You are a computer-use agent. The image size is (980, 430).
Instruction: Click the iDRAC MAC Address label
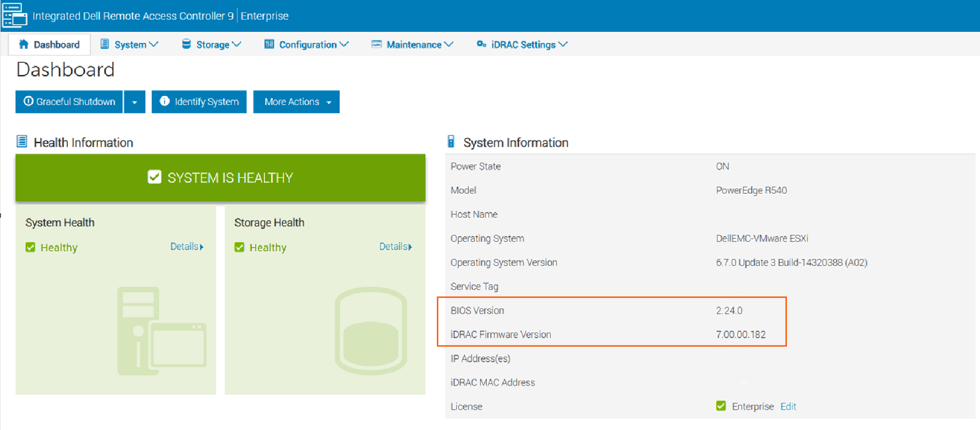[492, 382]
